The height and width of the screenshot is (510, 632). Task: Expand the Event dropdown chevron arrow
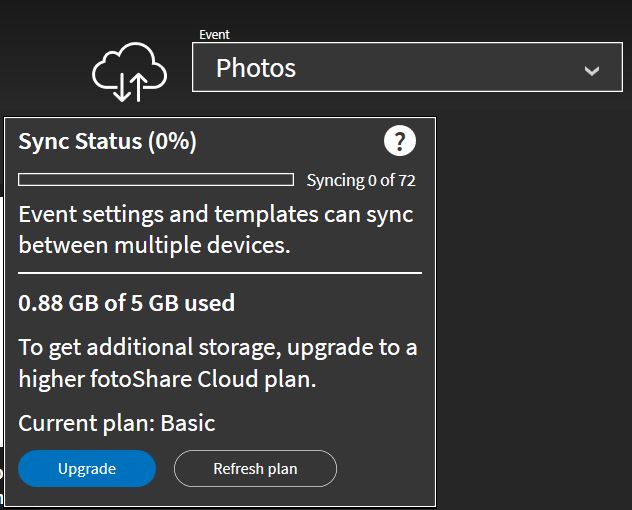point(591,71)
